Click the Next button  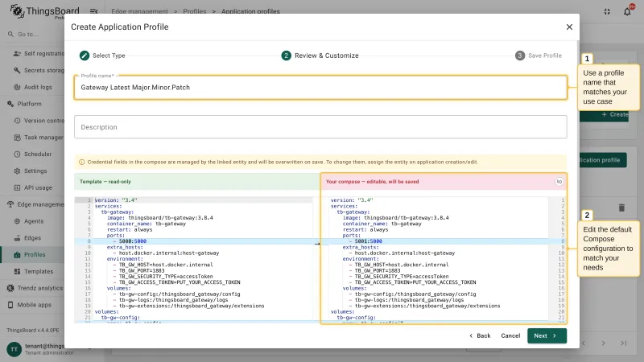pos(547,335)
